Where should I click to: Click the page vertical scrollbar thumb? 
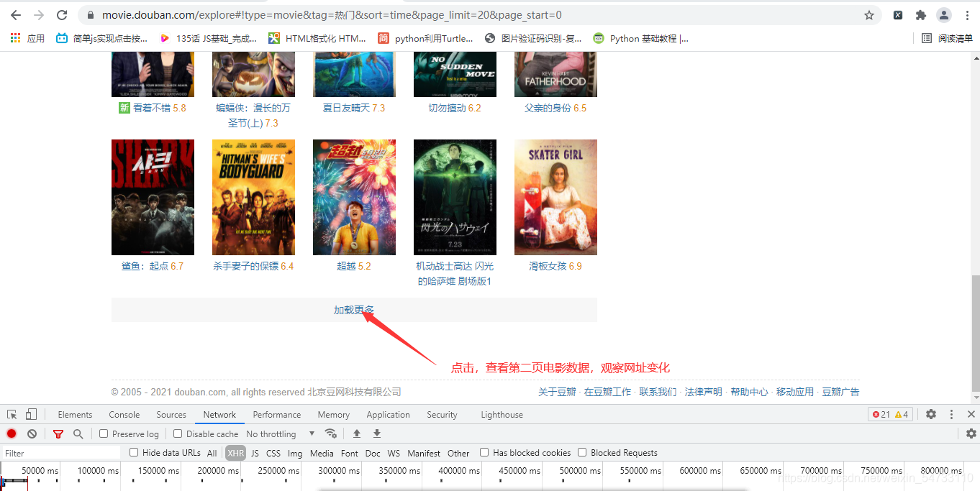click(x=975, y=332)
